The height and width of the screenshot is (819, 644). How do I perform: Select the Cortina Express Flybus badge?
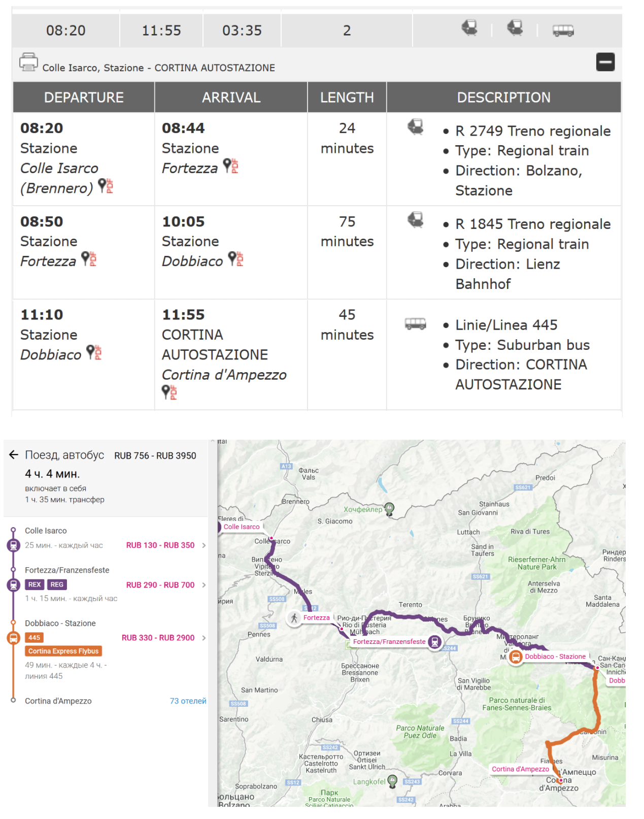(x=63, y=651)
